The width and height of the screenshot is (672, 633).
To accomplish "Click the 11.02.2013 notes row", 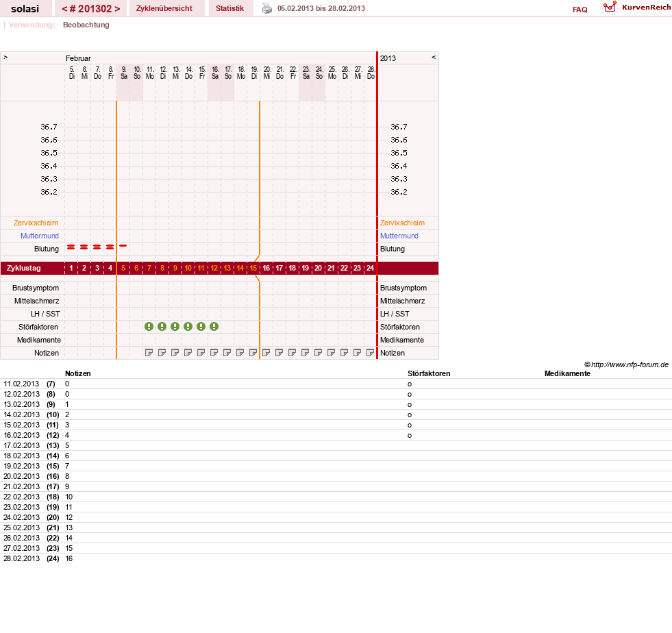I will point(336,384).
